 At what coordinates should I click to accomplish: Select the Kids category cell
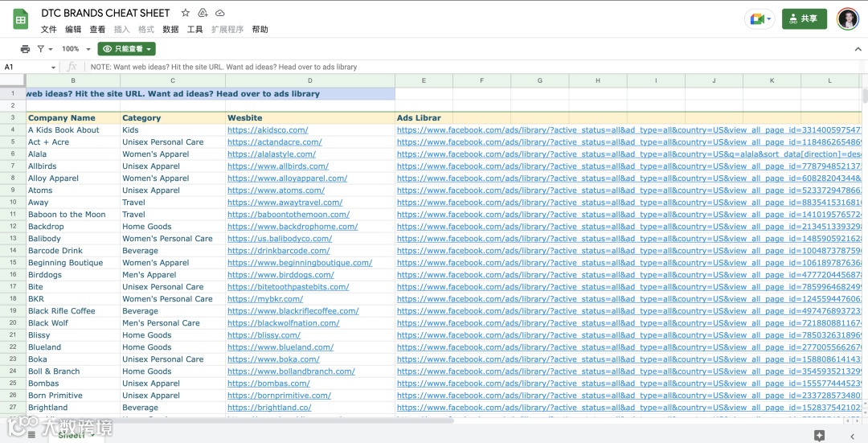pos(173,130)
